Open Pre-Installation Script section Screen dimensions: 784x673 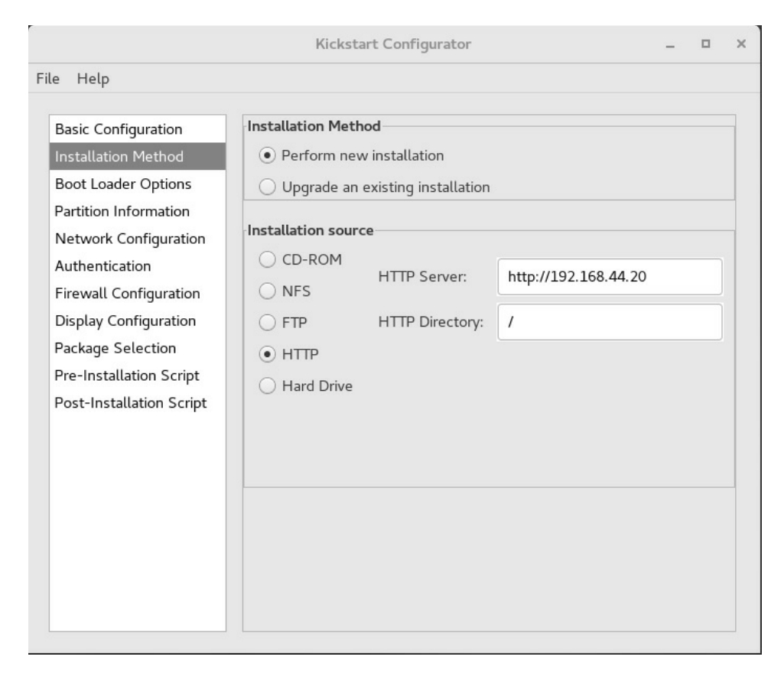(x=127, y=376)
